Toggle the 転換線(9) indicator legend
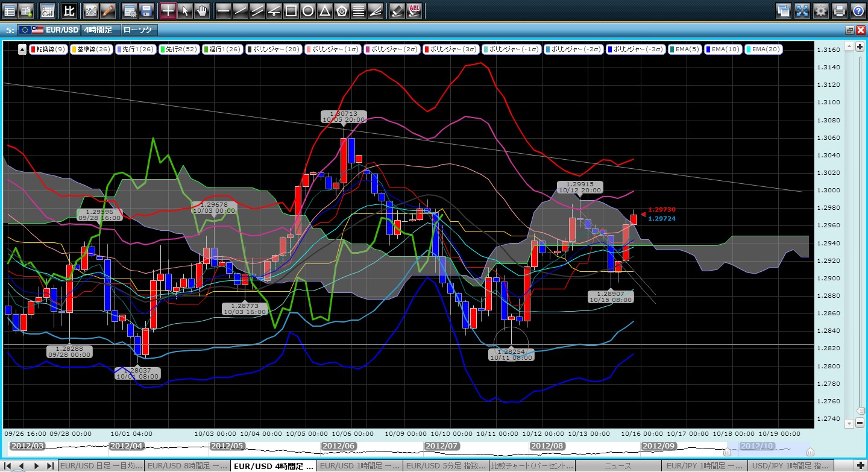The image size is (868, 472). click(48, 49)
